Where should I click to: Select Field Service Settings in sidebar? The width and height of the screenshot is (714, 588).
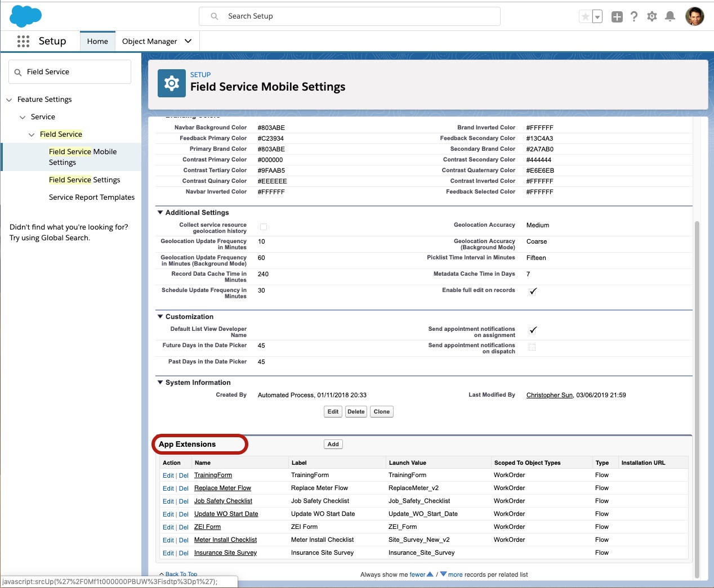coord(84,180)
